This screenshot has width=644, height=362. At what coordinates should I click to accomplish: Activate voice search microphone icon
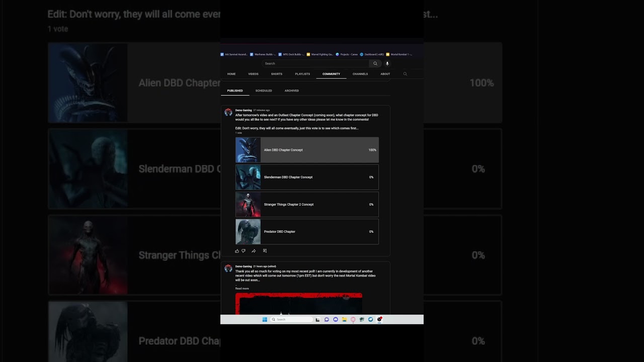click(x=387, y=63)
